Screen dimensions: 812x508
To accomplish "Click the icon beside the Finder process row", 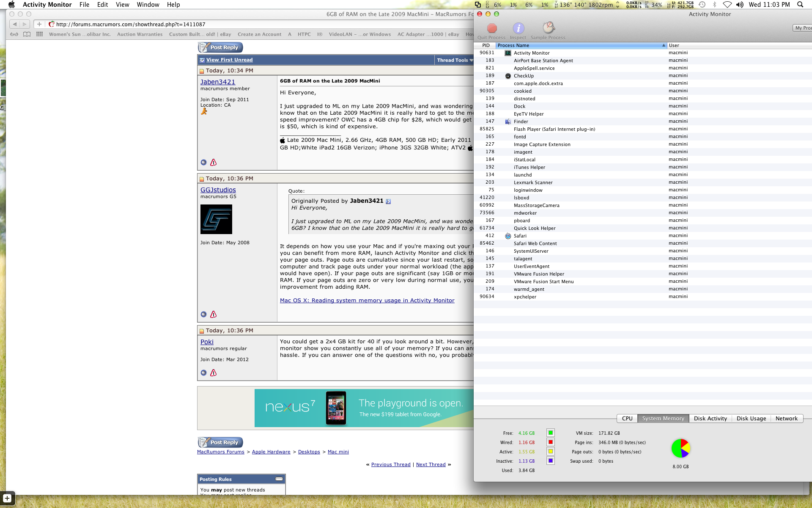I will (508, 121).
